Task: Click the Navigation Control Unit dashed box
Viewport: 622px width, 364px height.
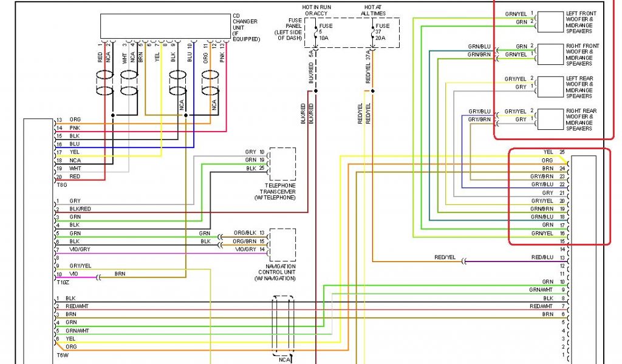Action: point(282,245)
